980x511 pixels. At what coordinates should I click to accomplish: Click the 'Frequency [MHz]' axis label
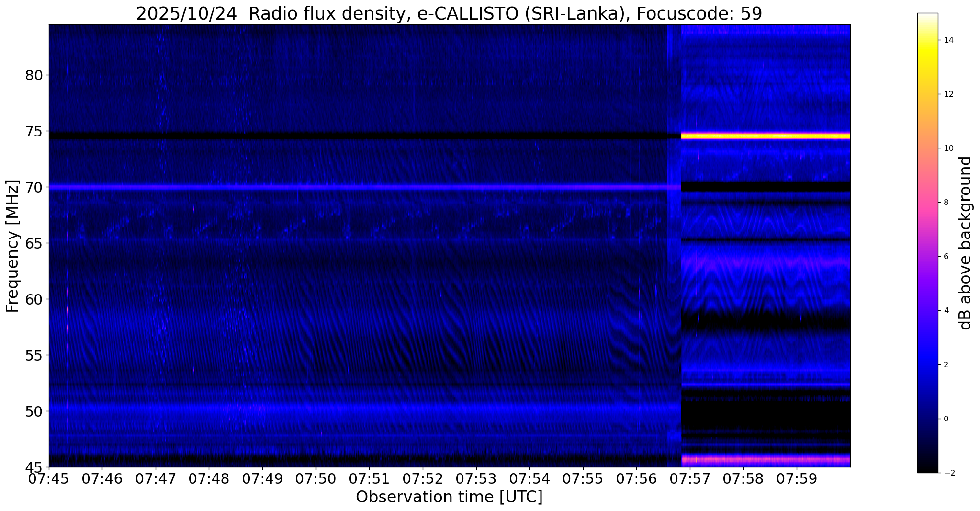[12, 246]
